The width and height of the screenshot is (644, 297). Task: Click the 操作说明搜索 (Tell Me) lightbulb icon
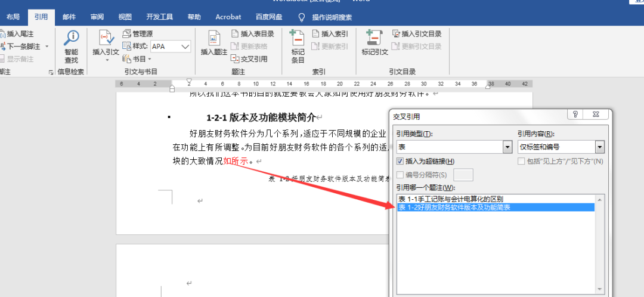(x=302, y=17)
